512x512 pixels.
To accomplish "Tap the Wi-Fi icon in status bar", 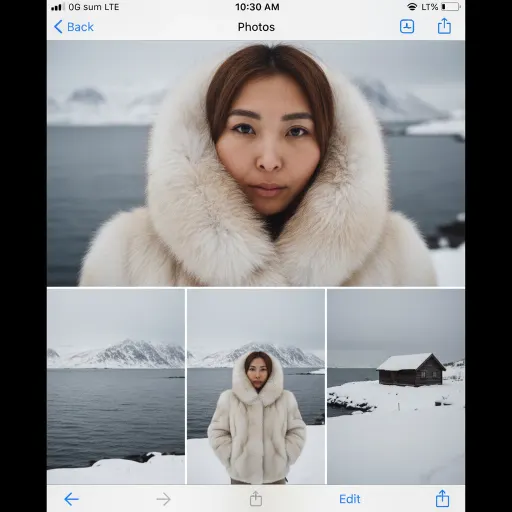I will [x=412, y=7].
